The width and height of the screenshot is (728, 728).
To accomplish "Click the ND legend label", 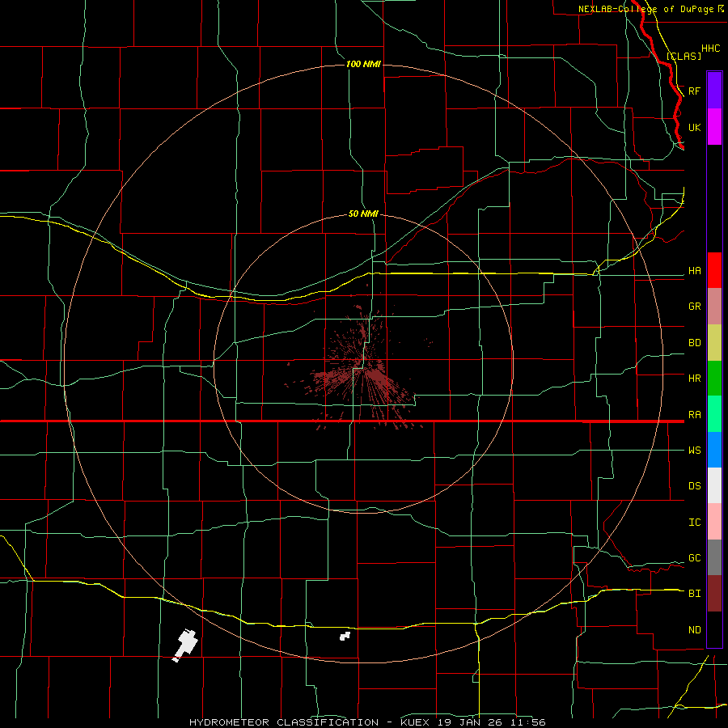I will tap(695, 630).
